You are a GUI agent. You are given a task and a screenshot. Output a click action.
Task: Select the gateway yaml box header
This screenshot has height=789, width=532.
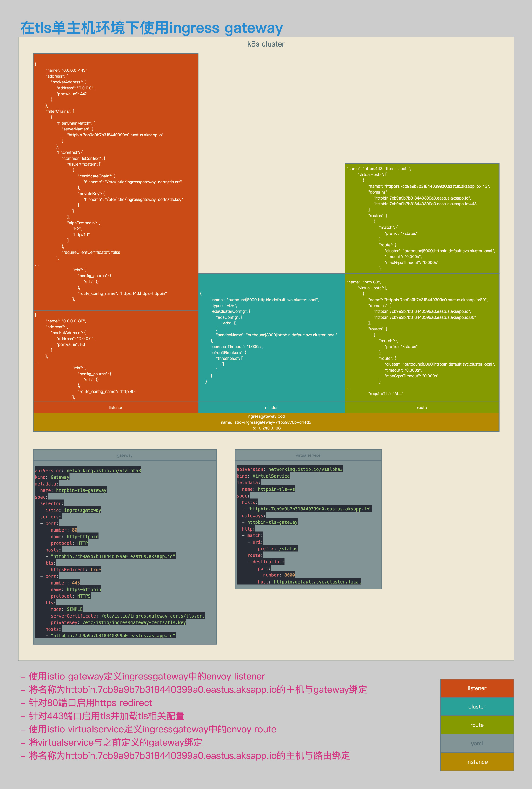[x=124, y=455]
